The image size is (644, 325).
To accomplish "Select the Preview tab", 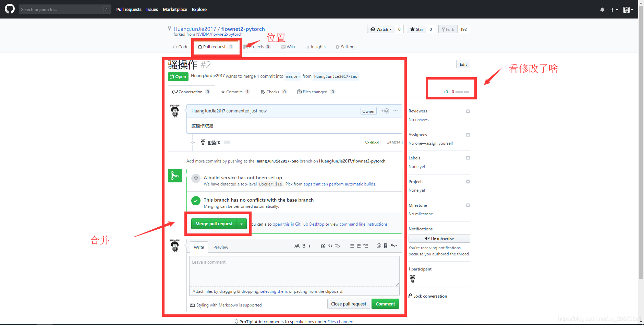I will click(x=221, y=247).
